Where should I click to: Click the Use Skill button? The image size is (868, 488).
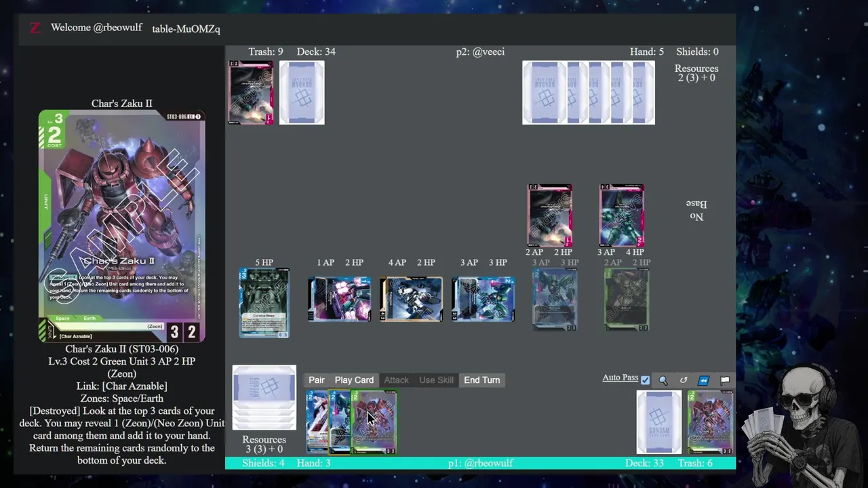[436, 380]
